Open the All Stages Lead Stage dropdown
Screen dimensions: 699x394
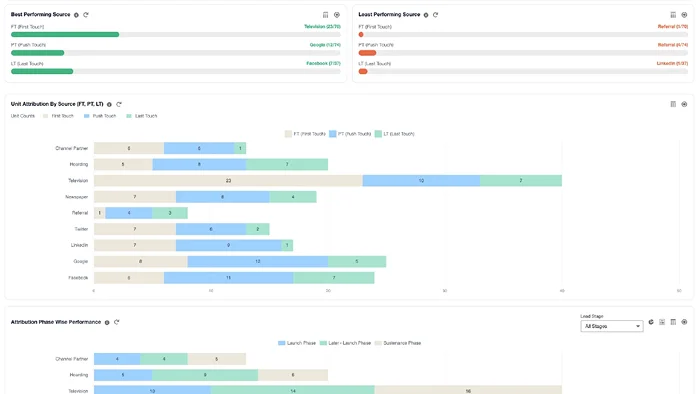[x=612, y=326]
